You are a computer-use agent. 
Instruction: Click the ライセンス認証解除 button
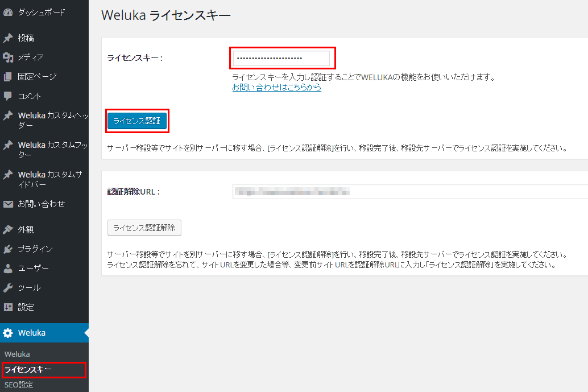tap(144, 228)
